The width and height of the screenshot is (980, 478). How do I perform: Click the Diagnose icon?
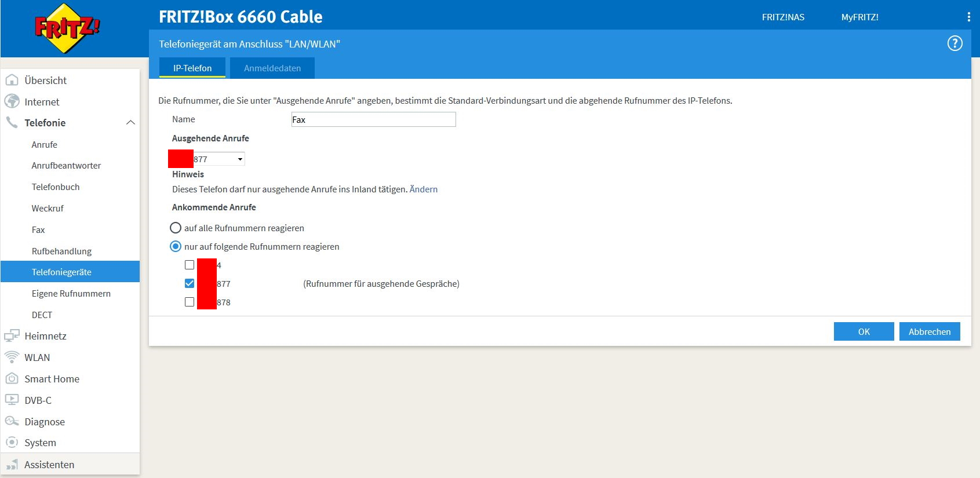(x=12, y=421)
